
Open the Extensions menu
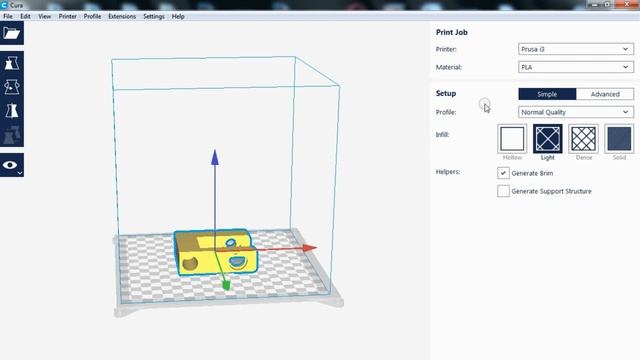122,16
